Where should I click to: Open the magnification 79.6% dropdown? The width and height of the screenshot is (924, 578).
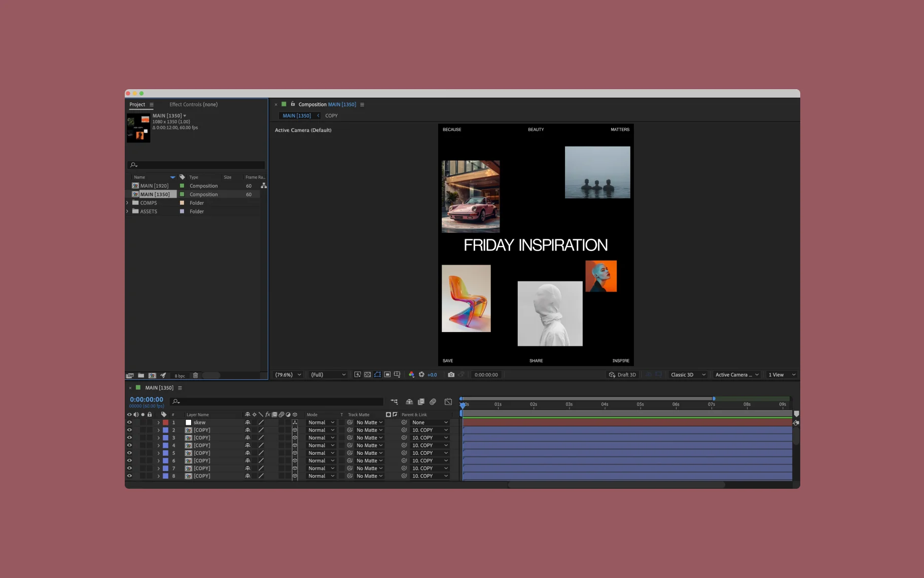coord(288,375)
